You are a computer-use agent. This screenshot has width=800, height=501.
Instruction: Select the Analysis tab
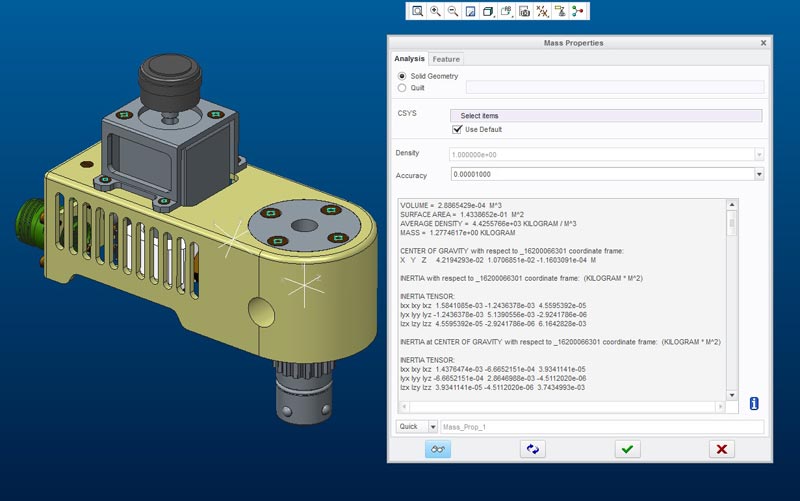pos(409,59)
